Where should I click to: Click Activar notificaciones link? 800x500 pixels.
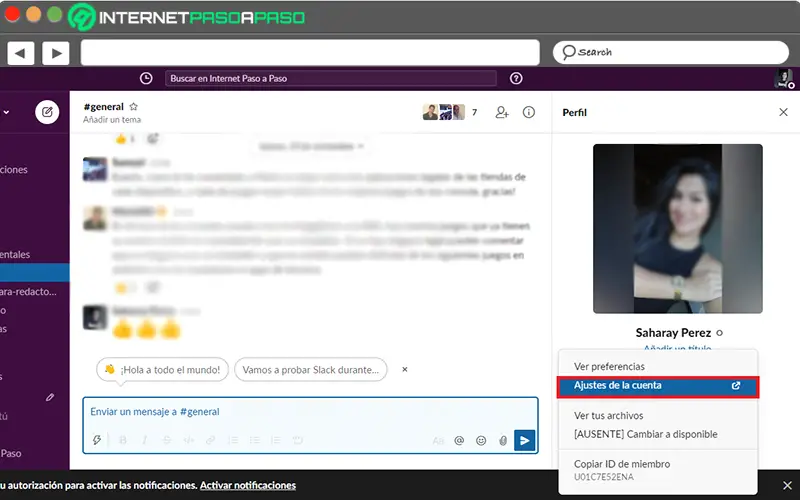pyautogui.click(x=247, y=485)
